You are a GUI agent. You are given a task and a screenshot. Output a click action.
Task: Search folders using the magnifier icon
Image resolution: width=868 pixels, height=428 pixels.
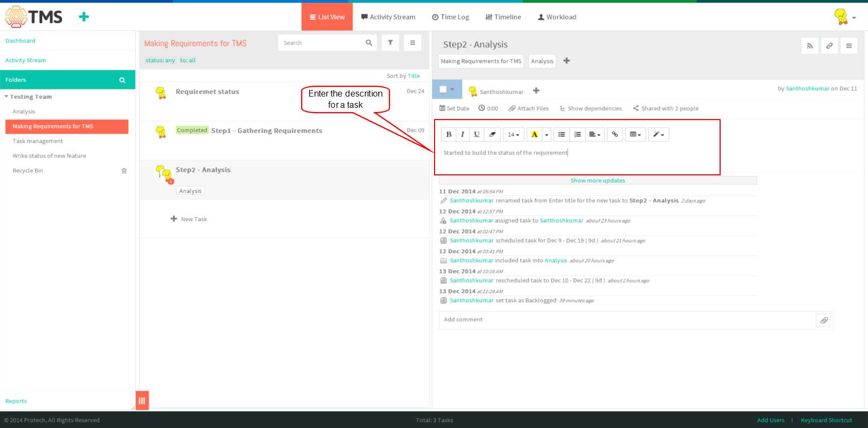(122, 80)
